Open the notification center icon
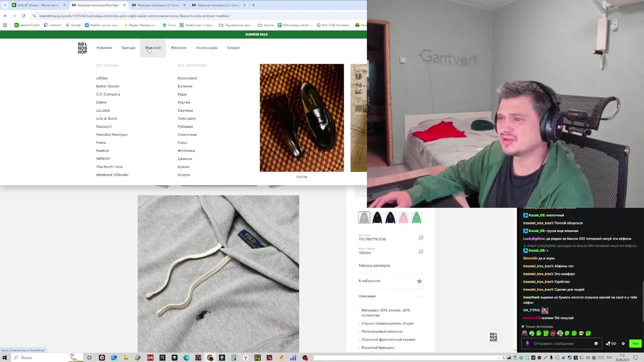This screenshot has height=362, width=644. click(x=635, y=357)
